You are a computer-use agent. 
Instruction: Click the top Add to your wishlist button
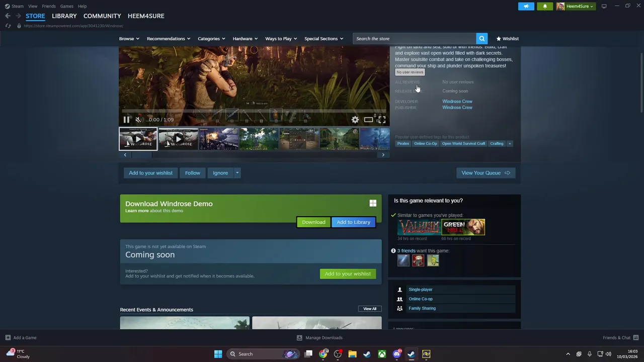click(x=150, y=173)
